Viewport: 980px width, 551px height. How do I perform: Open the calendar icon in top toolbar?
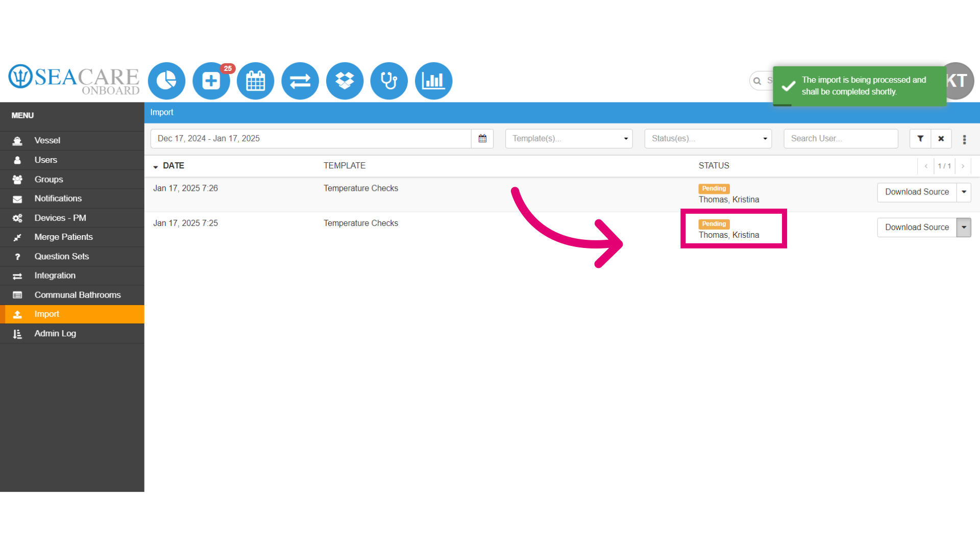(x=256, y=81)
